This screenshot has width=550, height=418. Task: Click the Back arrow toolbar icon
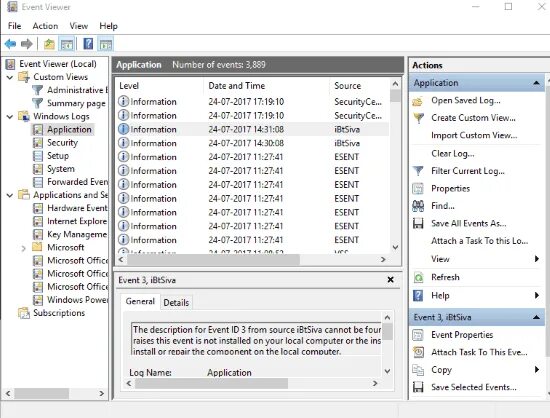10,44
